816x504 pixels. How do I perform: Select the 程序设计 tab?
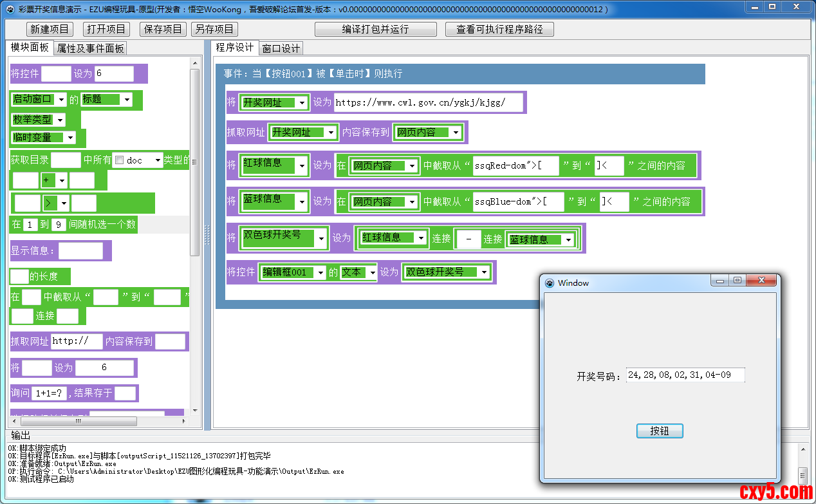tap(234, 48)
